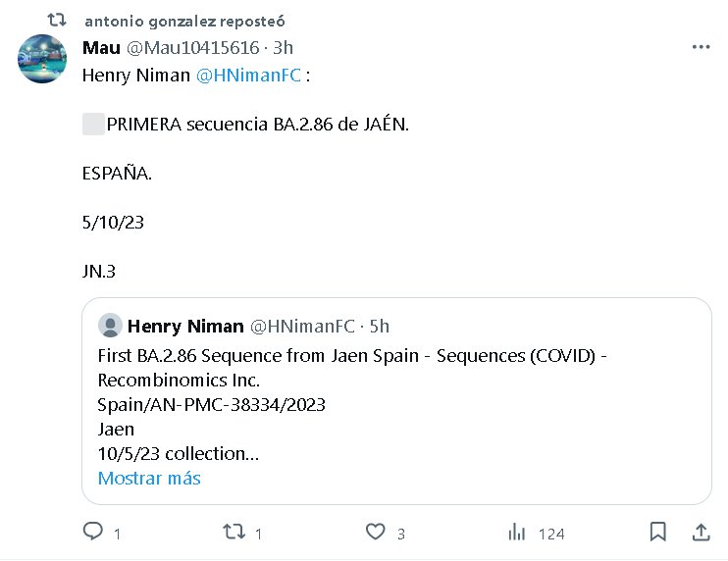Like the tweet with the heart icon
Image resolution: width=728 pixels, height=561 pixels.
click(x=375, y=533)
